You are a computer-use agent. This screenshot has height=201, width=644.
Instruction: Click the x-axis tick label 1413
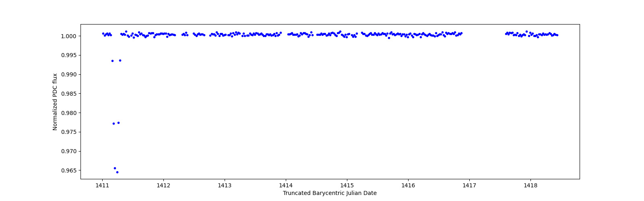225,185
